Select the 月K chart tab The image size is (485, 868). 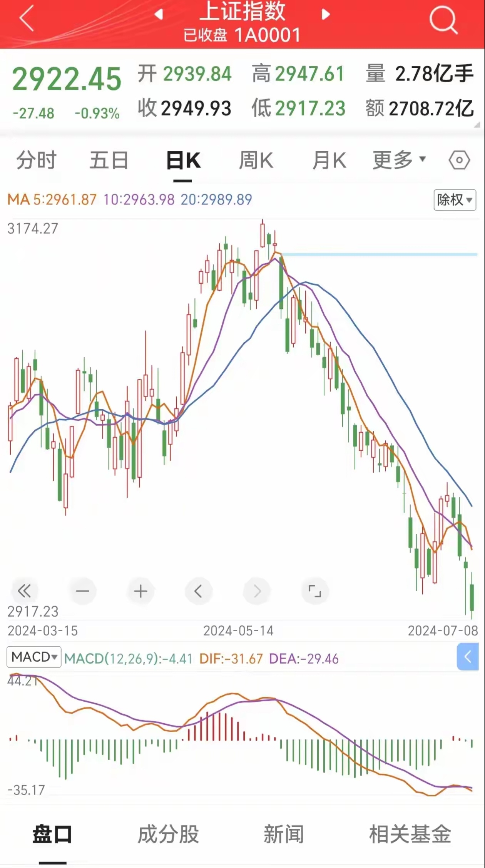click(329, 160)
